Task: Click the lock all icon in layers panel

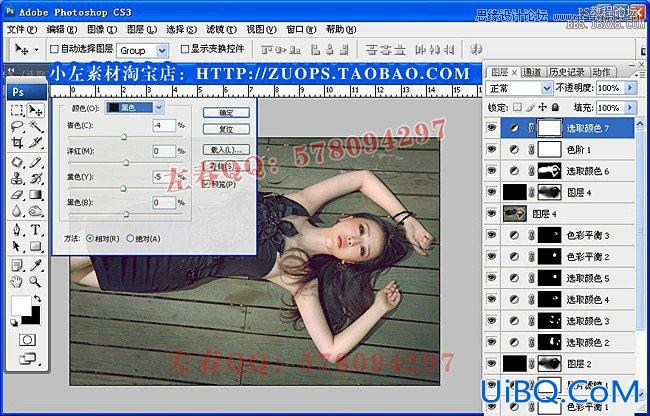Action: pyautogui.click(x=555, y=107)
